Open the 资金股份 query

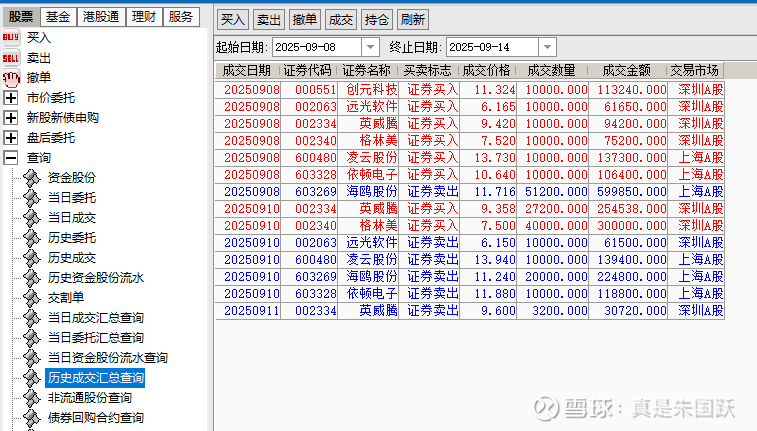click(x=72, y=178)
